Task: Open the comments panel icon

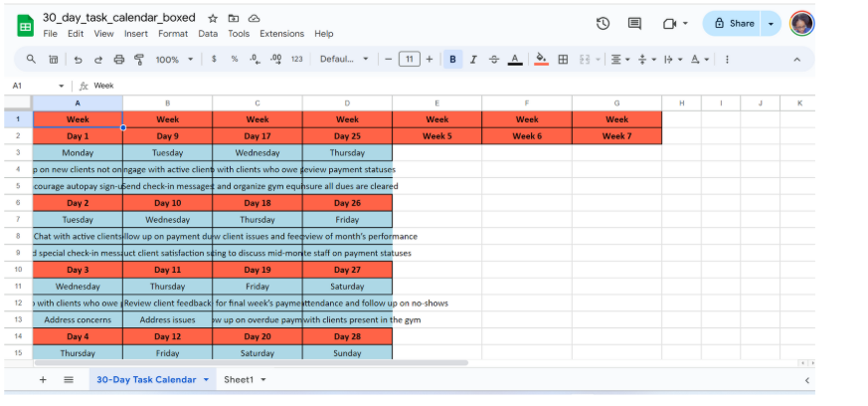Action: click(x=634, y=24)
